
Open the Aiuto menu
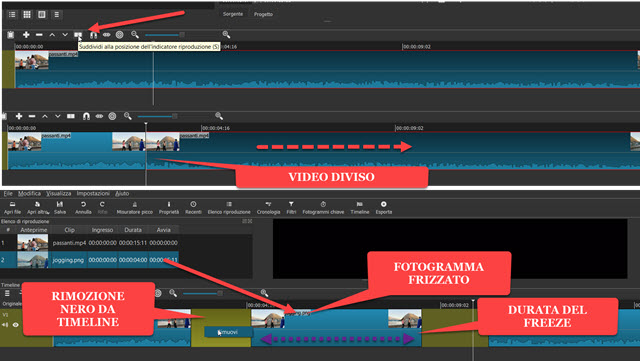(122, 194)
